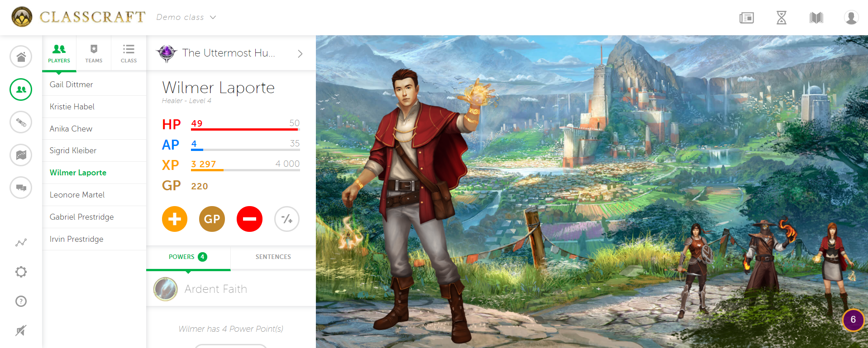Open the newspaper feed icon in header
The height and width of the screenshot is (348, 868).
[x=747, y=18]
